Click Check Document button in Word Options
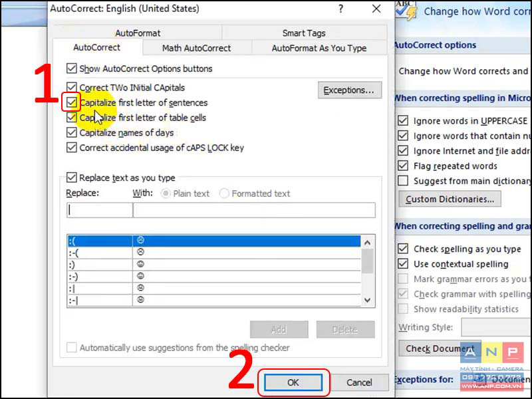This screenshot has height=399, width=532. point(440,348)
